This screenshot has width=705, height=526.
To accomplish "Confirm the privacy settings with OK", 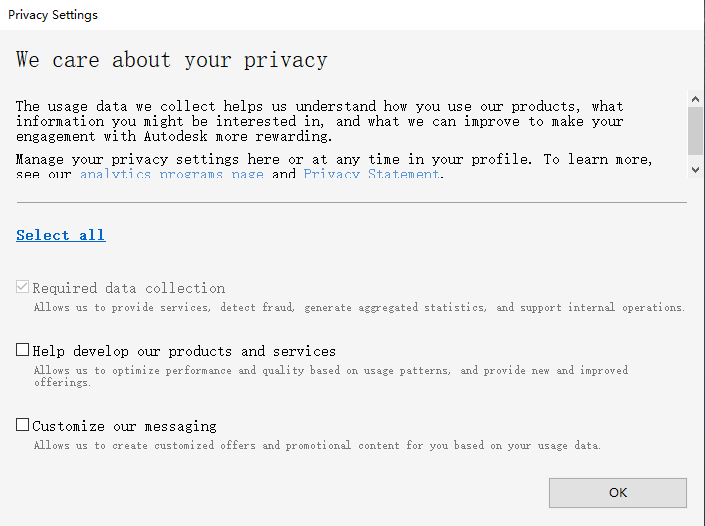I will (x=618, y=493).
